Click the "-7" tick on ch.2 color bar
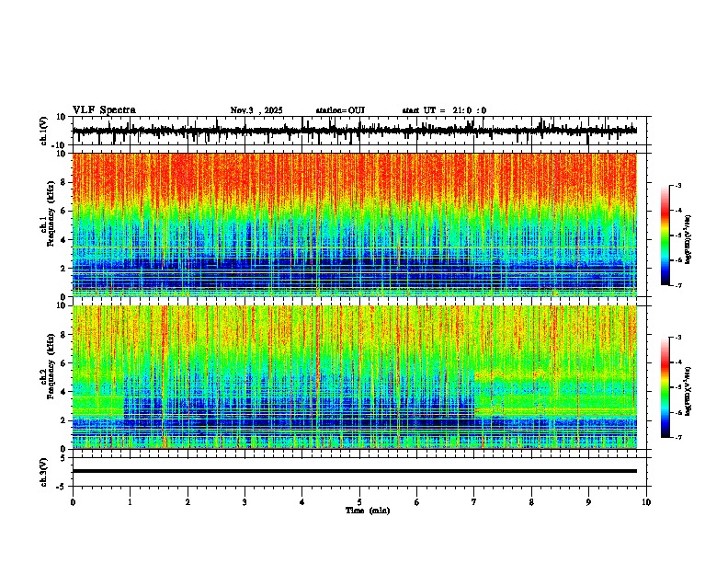The width and height of the screenshot is (728, 563). point(677,437)
